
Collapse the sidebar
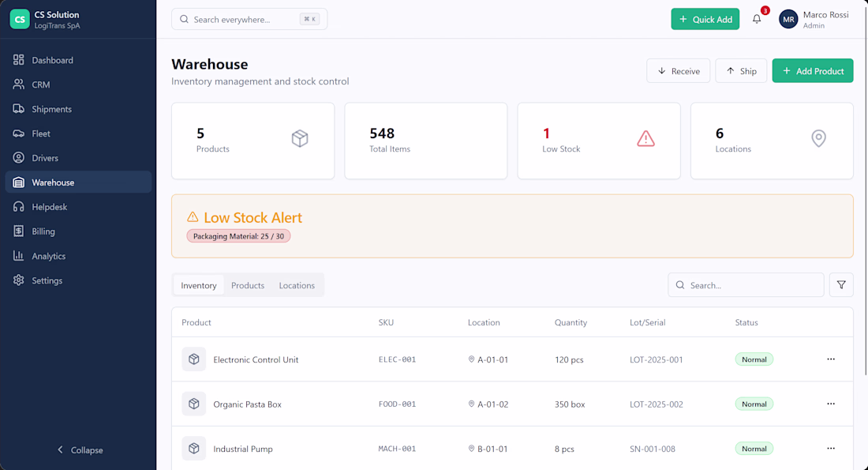[x=79, y=450]
